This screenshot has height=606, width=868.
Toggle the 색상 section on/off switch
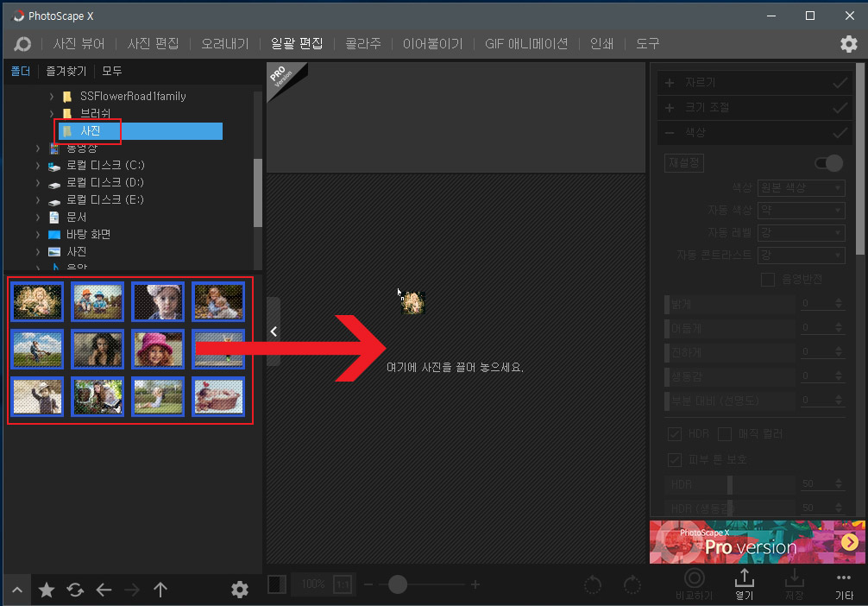tap(827, 162)
